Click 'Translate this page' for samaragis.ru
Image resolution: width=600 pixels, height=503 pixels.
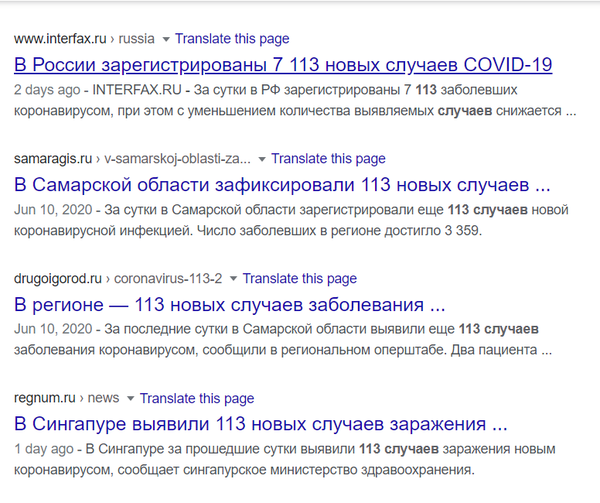(x=328, y=158)
